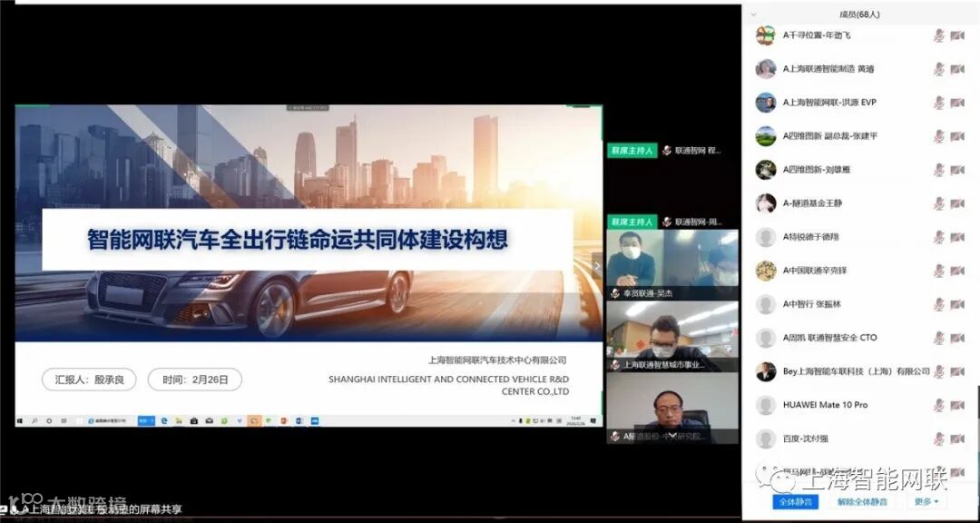980x523 pixels.
Task: Toggle camera for A千寻位置-年劲飞
Action: (957, 35)
